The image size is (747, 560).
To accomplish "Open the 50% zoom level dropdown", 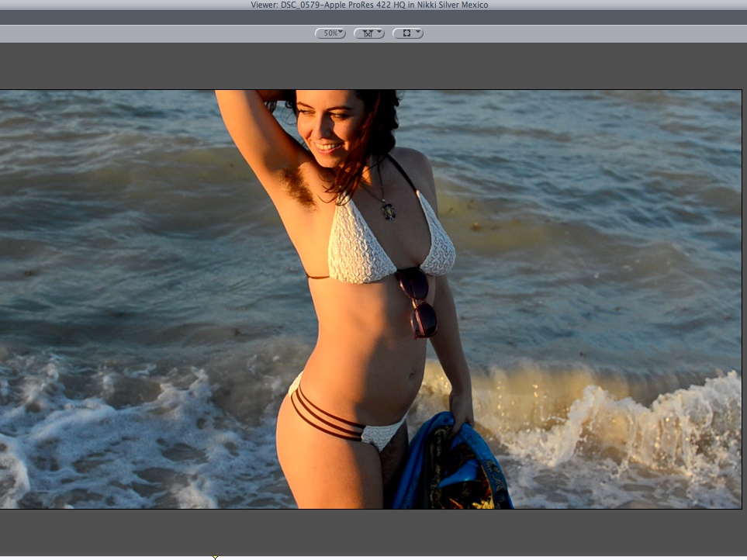I will (x=330, y=33).
